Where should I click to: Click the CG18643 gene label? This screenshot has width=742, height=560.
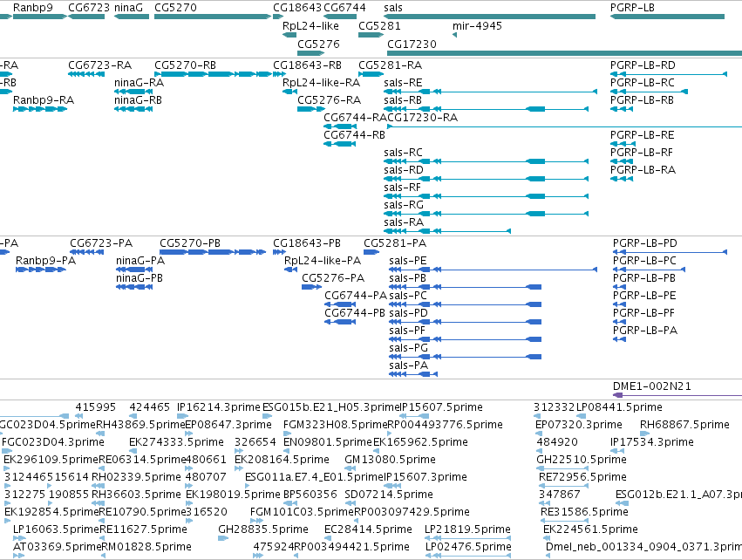(x=297, y=8)
